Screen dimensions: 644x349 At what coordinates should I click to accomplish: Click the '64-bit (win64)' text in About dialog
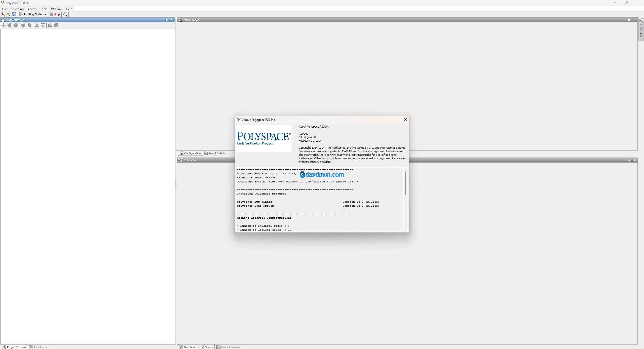tap(307, 137)
